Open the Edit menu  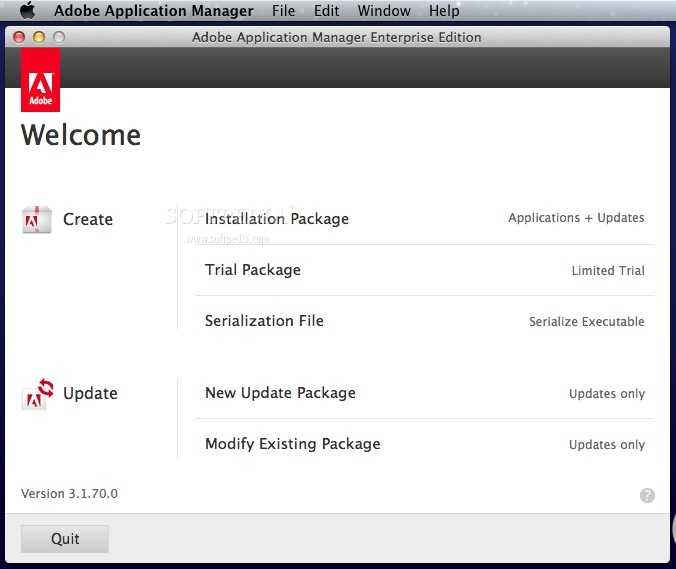click(x=326, y=10)
